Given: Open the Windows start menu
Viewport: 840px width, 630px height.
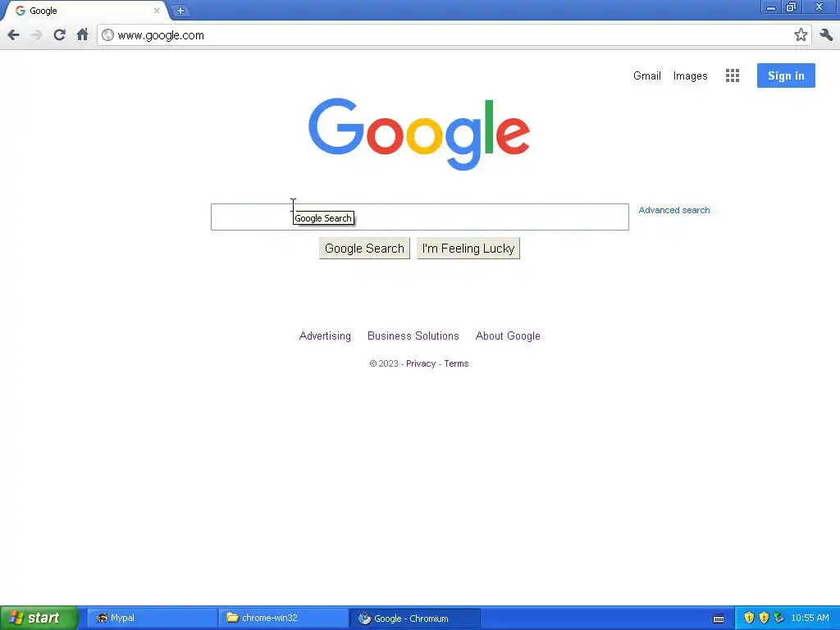Looking at the screenshot, I should click(x=39, y=619).
